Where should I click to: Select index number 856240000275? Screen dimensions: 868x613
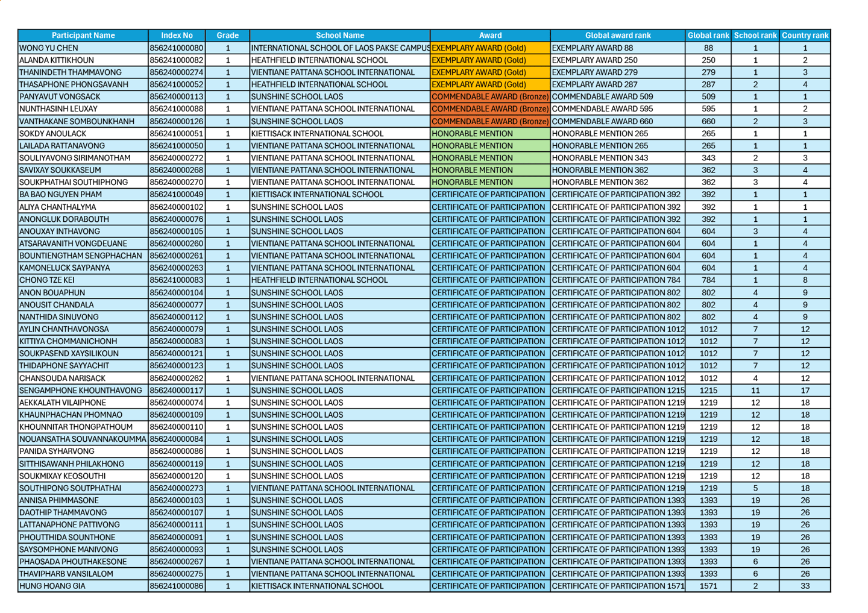[177, 574]
